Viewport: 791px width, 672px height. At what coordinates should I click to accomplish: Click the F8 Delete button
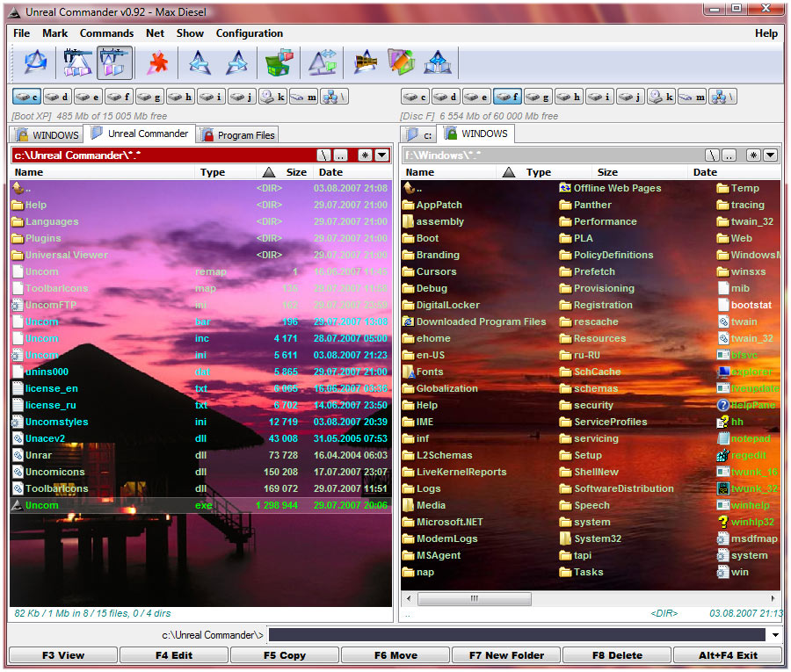coord(617,655)
